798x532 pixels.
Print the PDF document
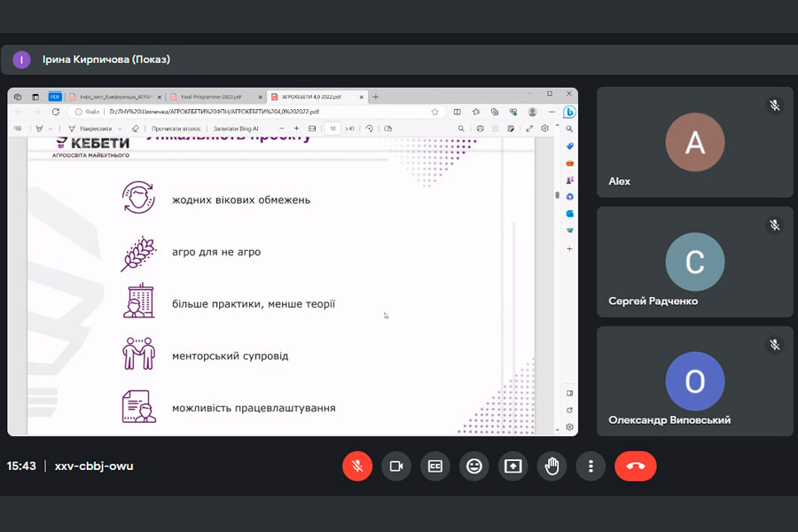click(x=480, y=129)
